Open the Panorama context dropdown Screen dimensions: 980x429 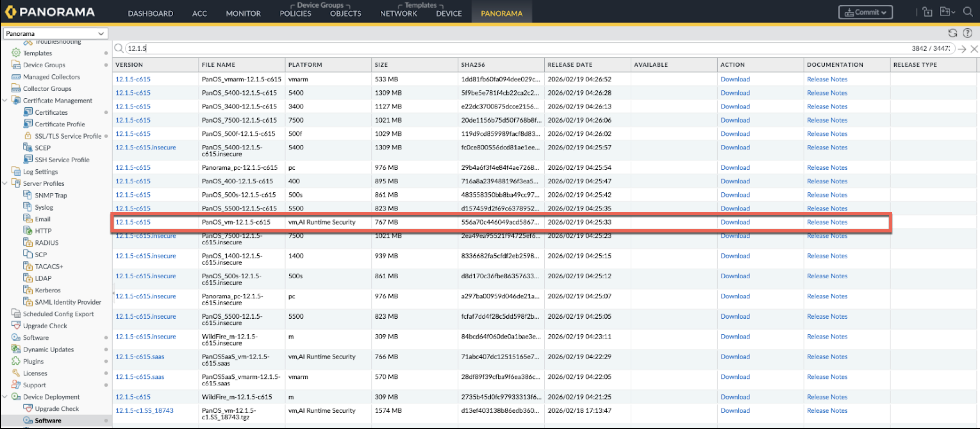pos(55,33)
